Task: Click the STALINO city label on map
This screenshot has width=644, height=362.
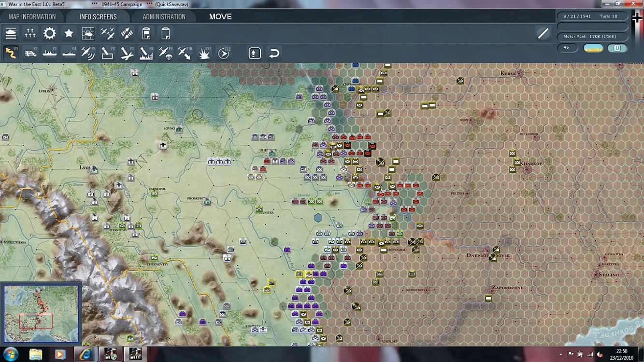Action: [x=609, y=275]
